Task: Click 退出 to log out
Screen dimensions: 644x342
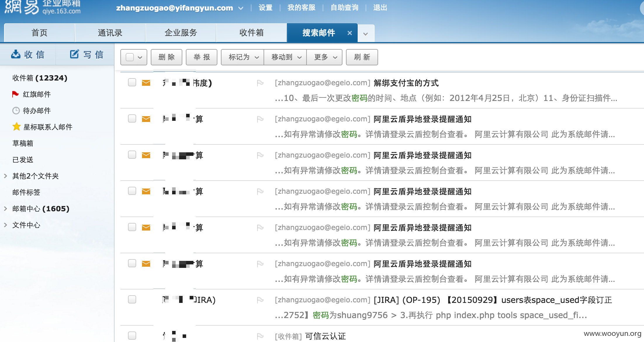Action: [x=380, y=8]
